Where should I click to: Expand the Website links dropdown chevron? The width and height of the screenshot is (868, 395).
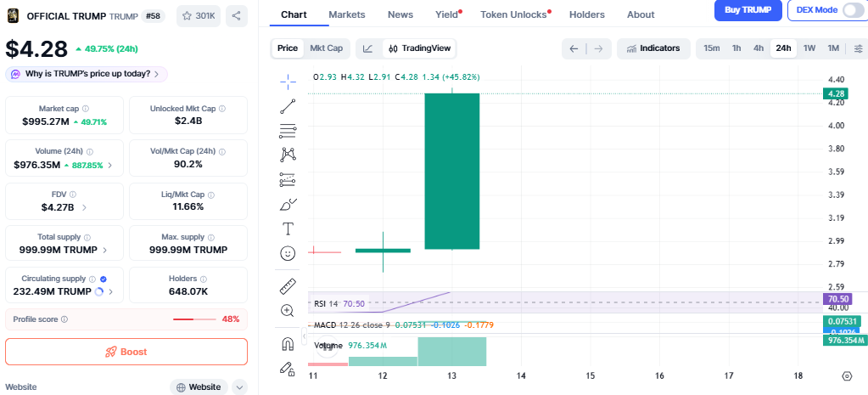[x=239, y=387]
